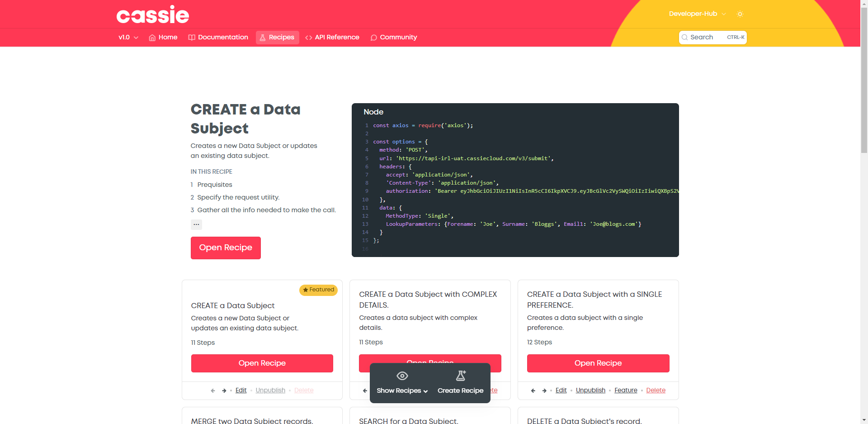Click the API Reference code brackets icon
The width and height of the screenshot is (868, 424).
coord(309,38)
